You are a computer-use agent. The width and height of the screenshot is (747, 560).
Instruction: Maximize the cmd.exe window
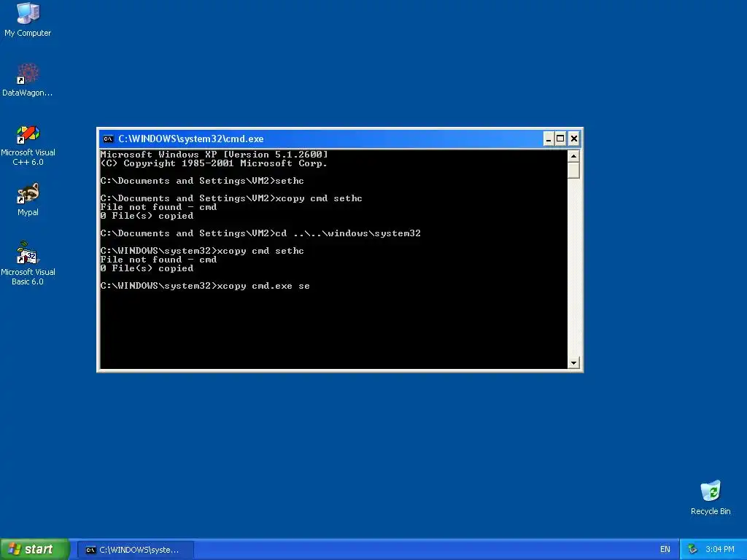coord(561,139)
